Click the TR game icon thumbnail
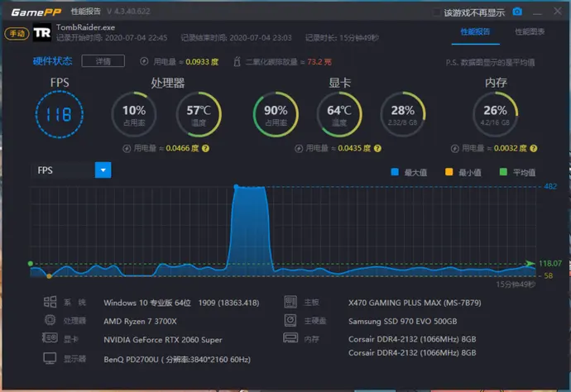Screen dimensions: 571x392 (x=42, y=33)
